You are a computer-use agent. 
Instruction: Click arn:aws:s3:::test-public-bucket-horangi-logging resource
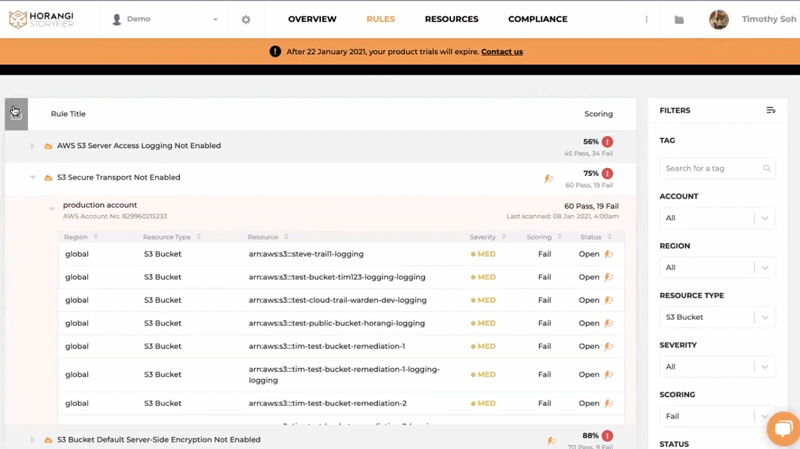tap(337, 323)
